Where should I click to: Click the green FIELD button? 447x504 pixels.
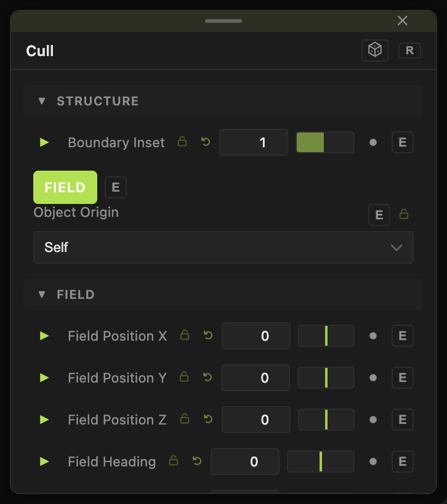65,187
